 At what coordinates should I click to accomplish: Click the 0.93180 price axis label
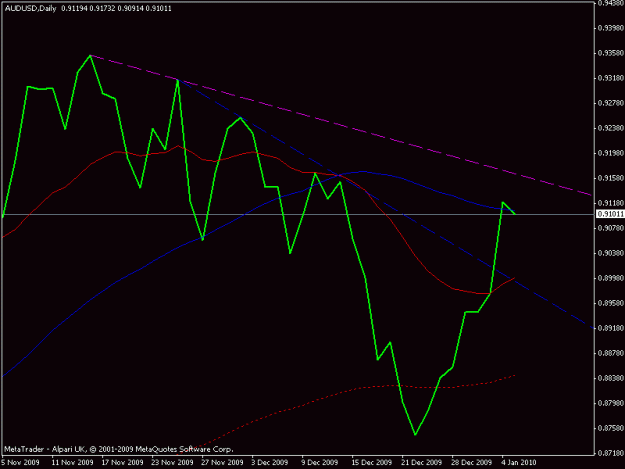point(610,78)
